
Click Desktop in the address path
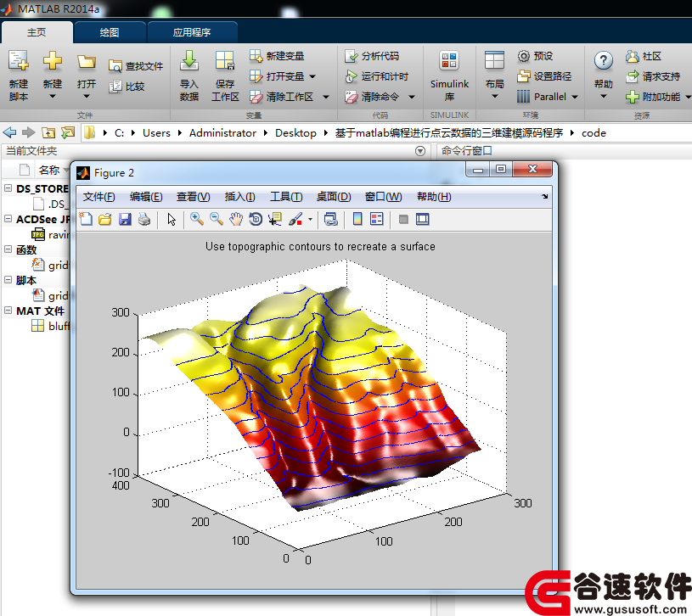[295, 132]
